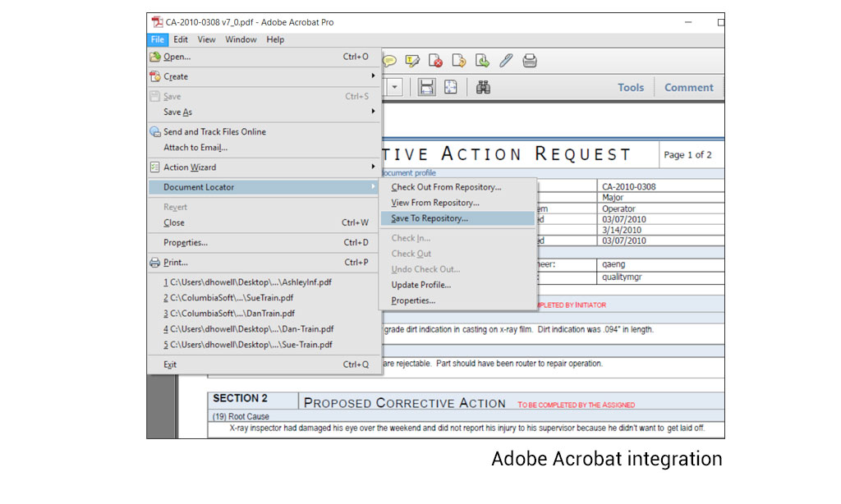Viewport: 841px width, 504px height.
Task: Select the sign pen icon
Action: point(506,61)
